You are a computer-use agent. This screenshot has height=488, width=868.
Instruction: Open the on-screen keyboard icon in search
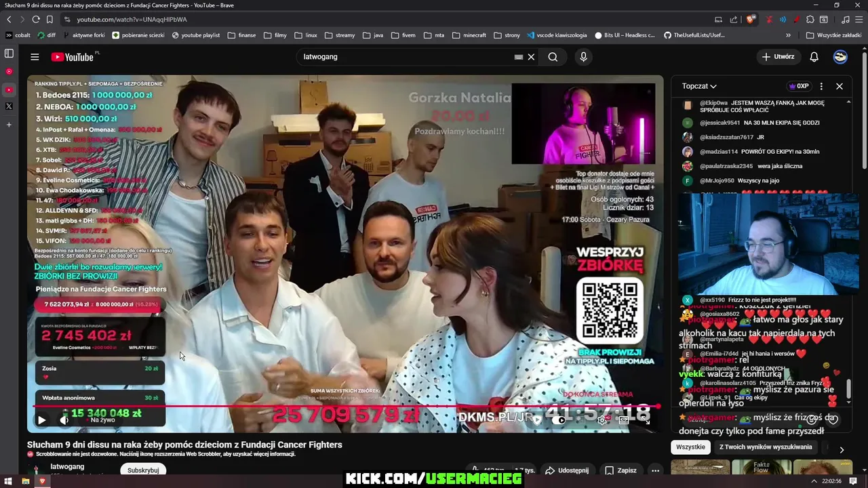click(x=519, y=57)
